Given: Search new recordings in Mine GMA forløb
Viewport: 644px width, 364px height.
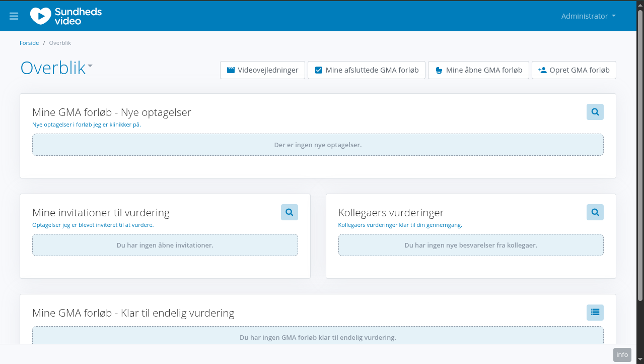Looking at the screenshot, I should pos(595,112).
